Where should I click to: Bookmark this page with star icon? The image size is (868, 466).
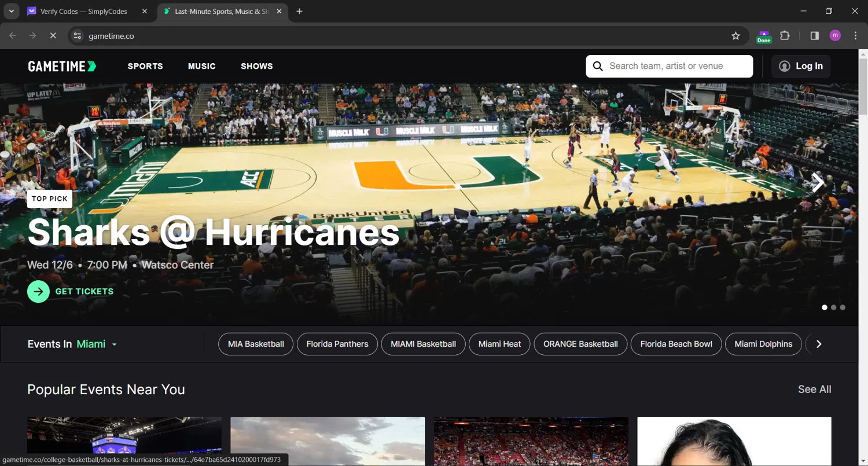click(735, 36)
